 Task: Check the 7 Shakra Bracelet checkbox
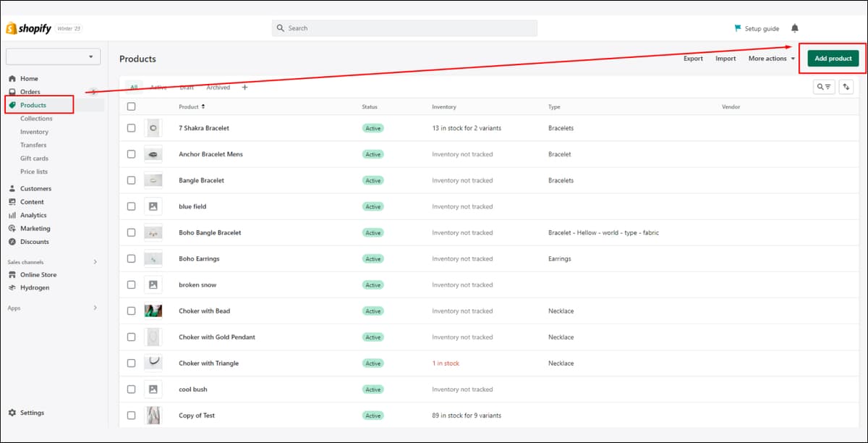click(x=131, y=128)
